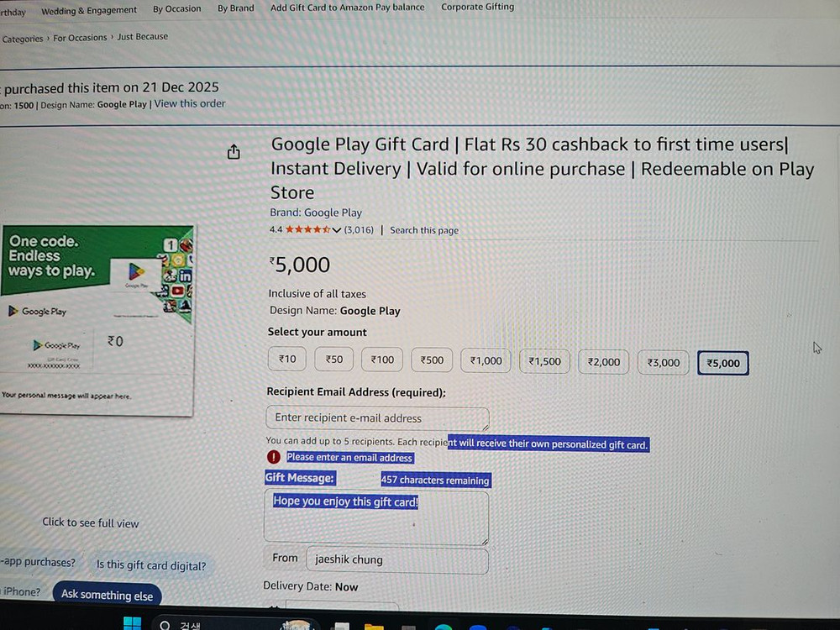Screen dimensions: 840x630
Task: Focus the recipient e-mail address field
Action: coord(378,418)
